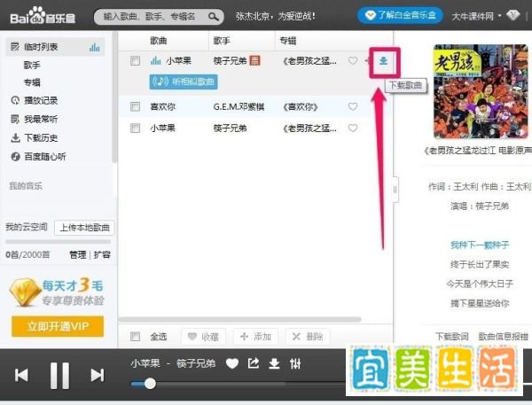Click the 小苹果 - 筷子兄弟 title in the player bar
Viewport: 532px width, 405px height.
click(x=173, y=363)
